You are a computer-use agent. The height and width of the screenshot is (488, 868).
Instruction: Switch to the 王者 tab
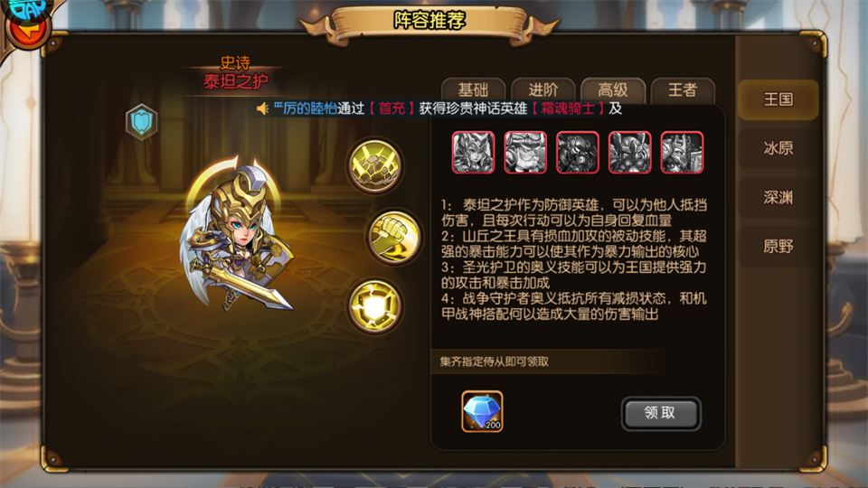coord(683,89)
